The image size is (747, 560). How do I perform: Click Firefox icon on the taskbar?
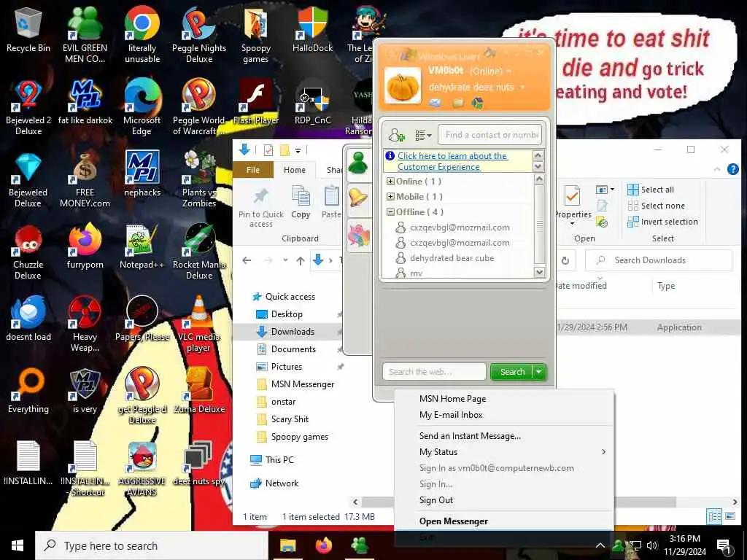coord(323,545)
